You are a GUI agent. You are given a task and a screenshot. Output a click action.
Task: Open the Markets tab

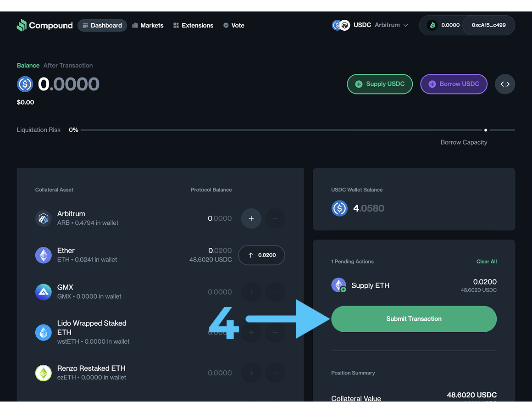pos(148,25)
